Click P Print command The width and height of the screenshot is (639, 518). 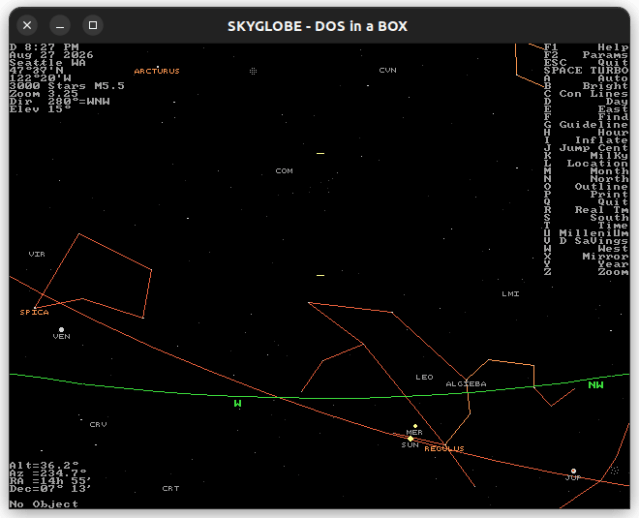[586, 194]
